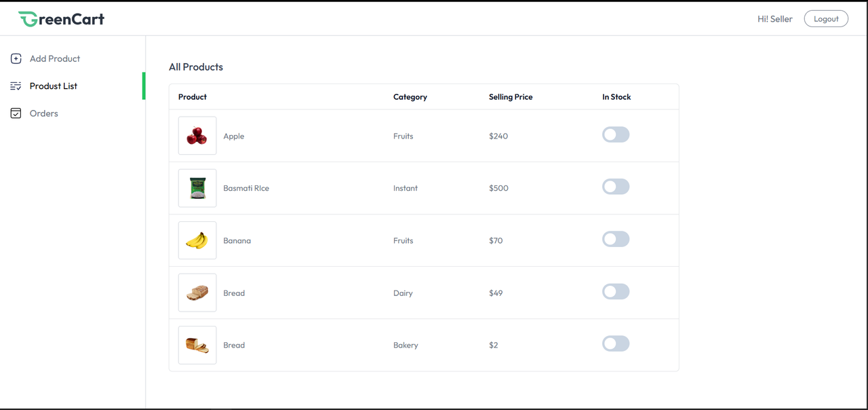Click the $500 selling price
Viewport: 868px width, 410px height.
click(498, 189)
